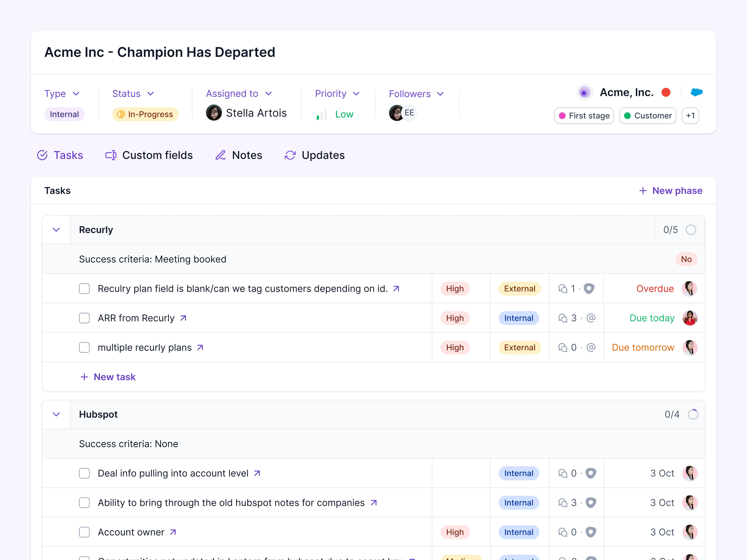Open the external link on Account owner task
The image size is (747, 560).
(x=173, y=532)
